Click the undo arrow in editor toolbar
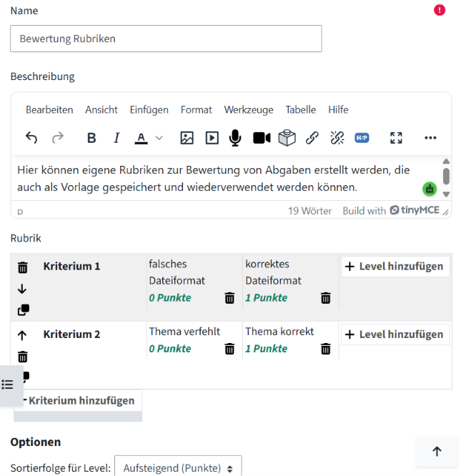This screenshot has width=466, height=476. [x=31, y=138]
